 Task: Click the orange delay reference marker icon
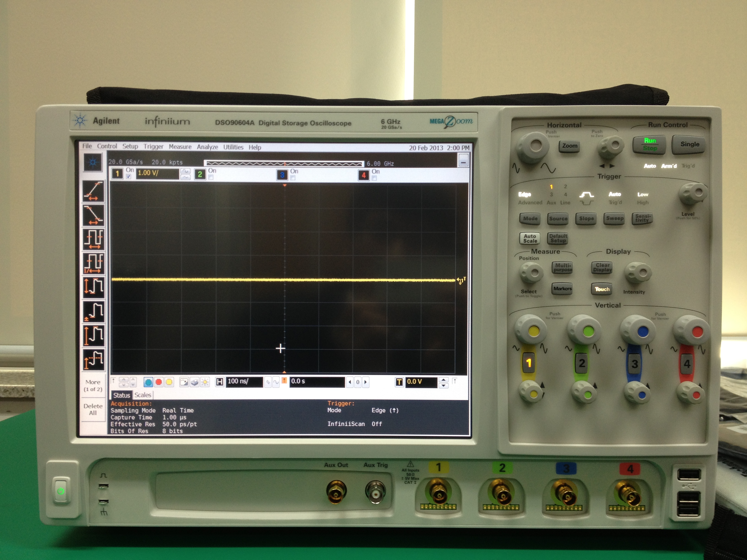(284, 380)
